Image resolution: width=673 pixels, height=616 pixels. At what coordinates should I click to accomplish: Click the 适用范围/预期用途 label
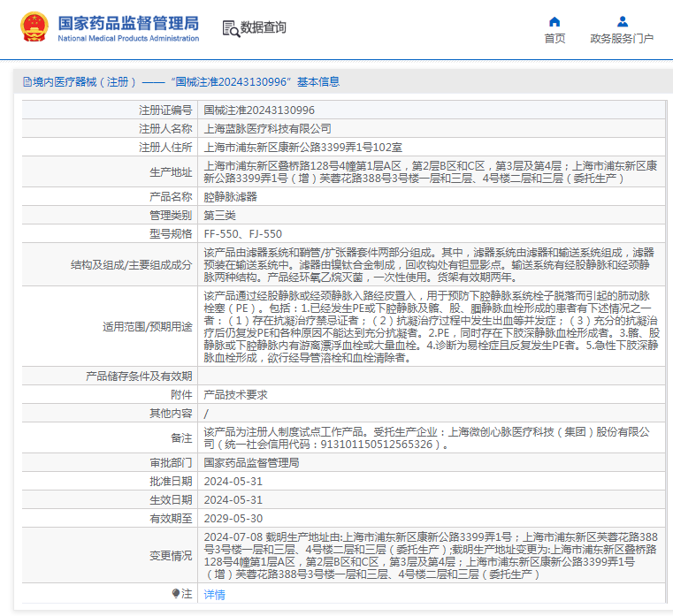click(147, 327)
